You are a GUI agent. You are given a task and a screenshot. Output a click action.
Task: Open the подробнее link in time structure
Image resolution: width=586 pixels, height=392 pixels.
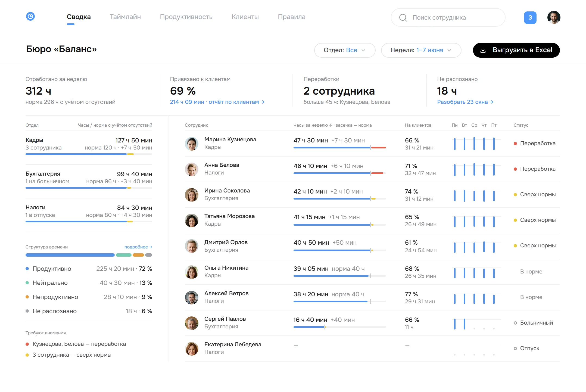138,247
